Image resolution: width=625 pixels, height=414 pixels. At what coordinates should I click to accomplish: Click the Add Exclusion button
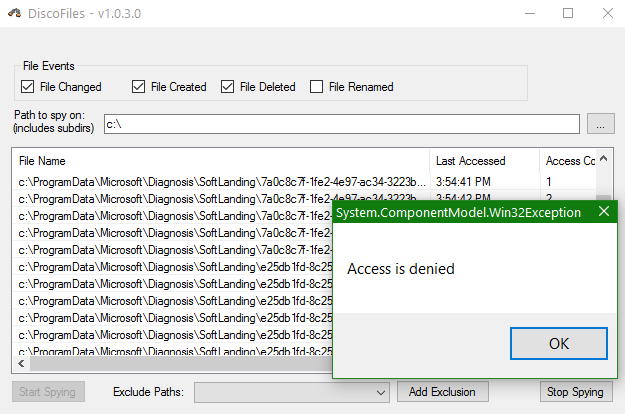[x=442, y=392]
